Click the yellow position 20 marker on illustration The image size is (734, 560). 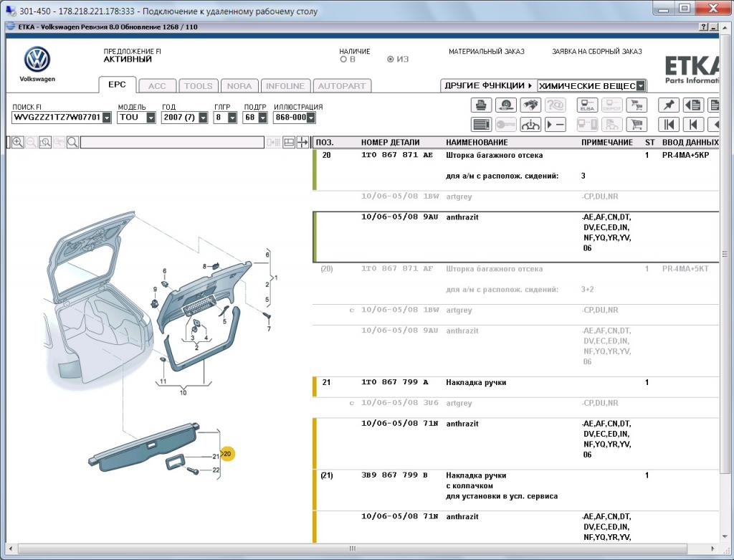(x=227, y=454)
